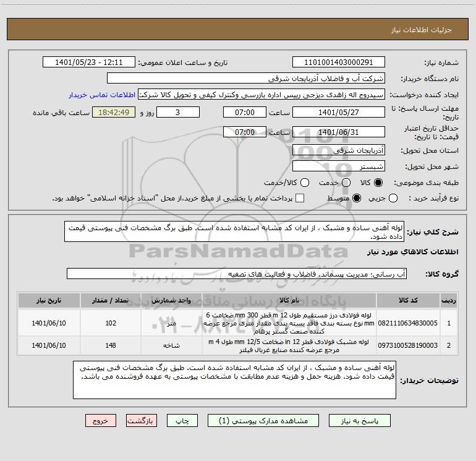Image resolution: width=476 pixels, height=461 pixels.
Task: Click the ردیف column header
Action: 449,300
